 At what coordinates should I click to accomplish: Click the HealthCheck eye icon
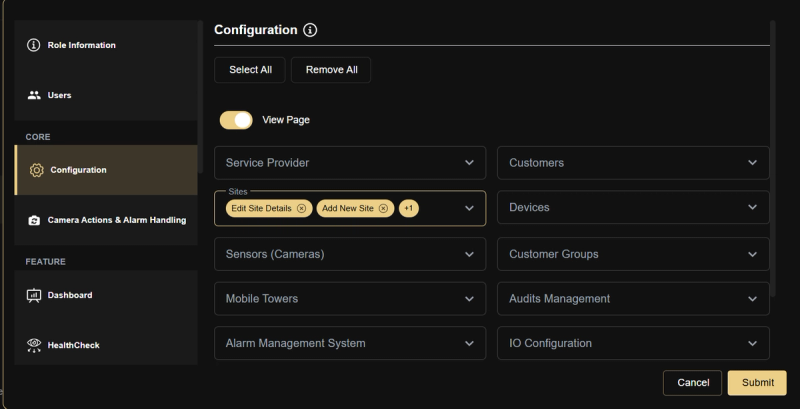click(x=34, y=345)
